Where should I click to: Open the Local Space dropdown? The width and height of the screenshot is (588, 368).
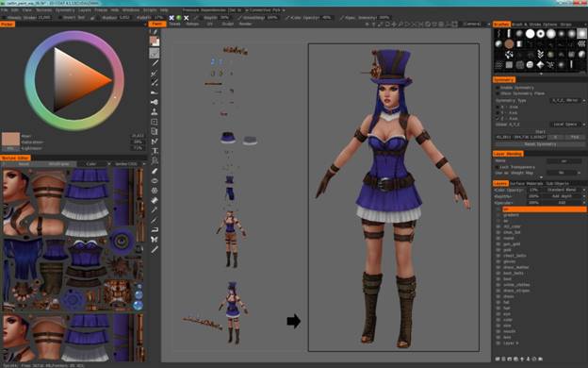tap(567, 125)
